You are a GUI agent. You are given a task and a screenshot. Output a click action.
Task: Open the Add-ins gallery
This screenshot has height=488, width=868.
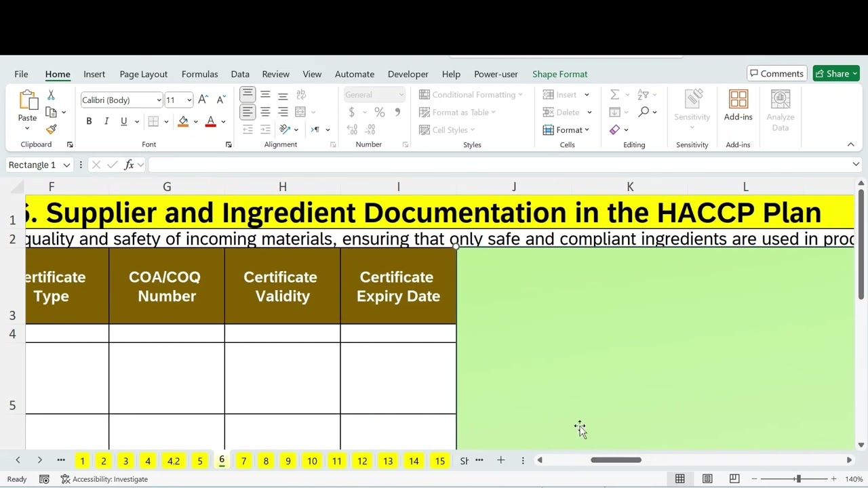pyautogui.click(x=738, y=106)
